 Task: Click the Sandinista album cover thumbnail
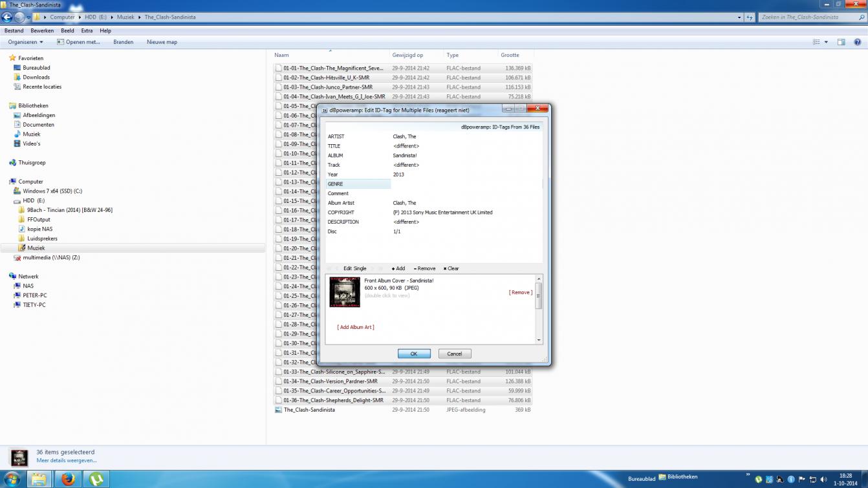345,292
